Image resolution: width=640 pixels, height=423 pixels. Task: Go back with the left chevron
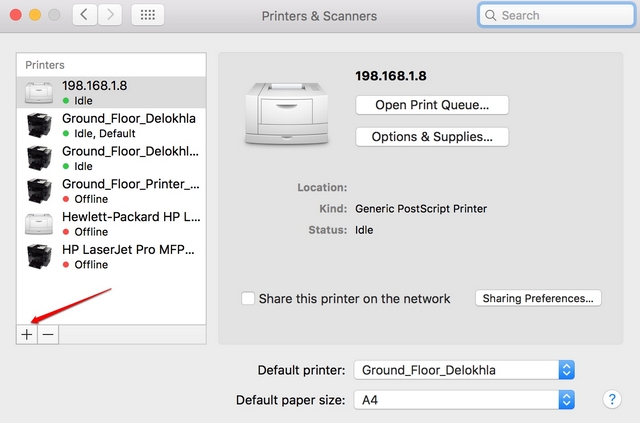click(x=85, y=16)
